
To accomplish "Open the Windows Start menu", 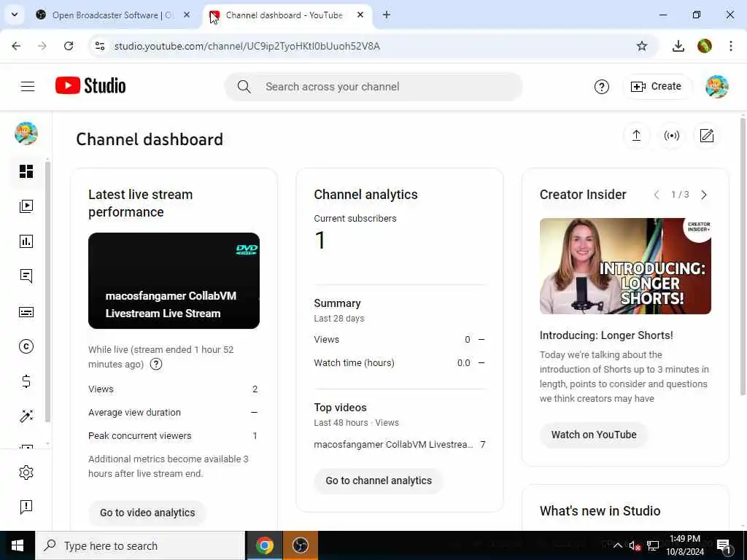I will pos(18,545).
